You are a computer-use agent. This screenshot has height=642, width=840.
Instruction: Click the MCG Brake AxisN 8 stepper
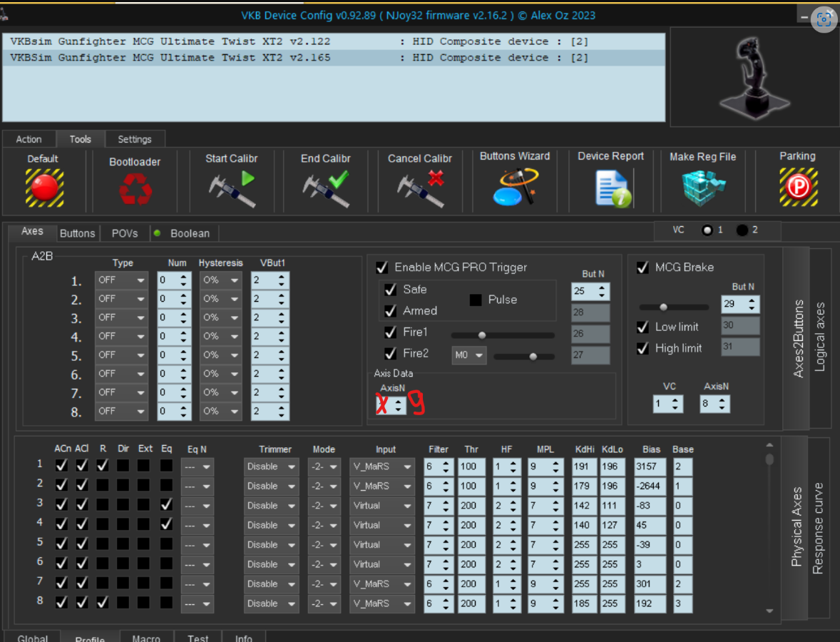pyautogui.click(x=714, y=404)
